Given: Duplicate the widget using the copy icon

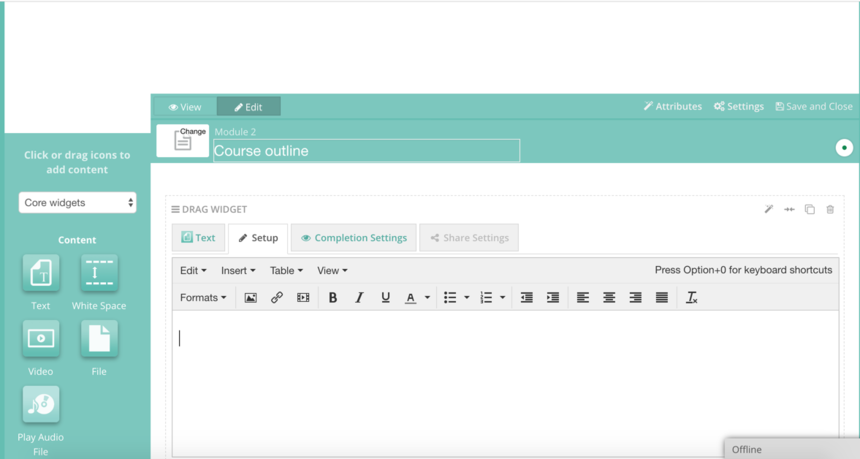Looking at the screenshot, I should (x=810, y=209).
